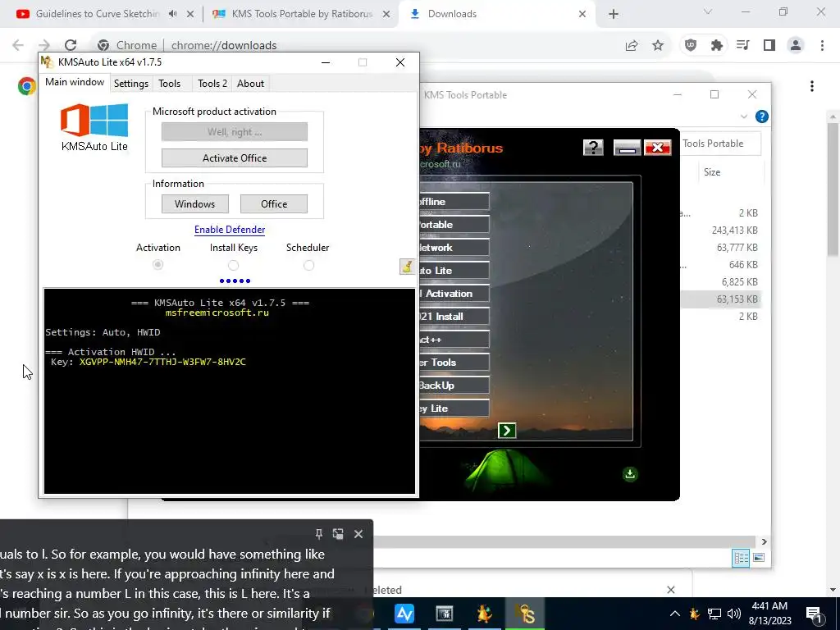Select the Scheduler radio button
Image resolution: width=840 pixels, height=630 pixels.
point(308,265)
